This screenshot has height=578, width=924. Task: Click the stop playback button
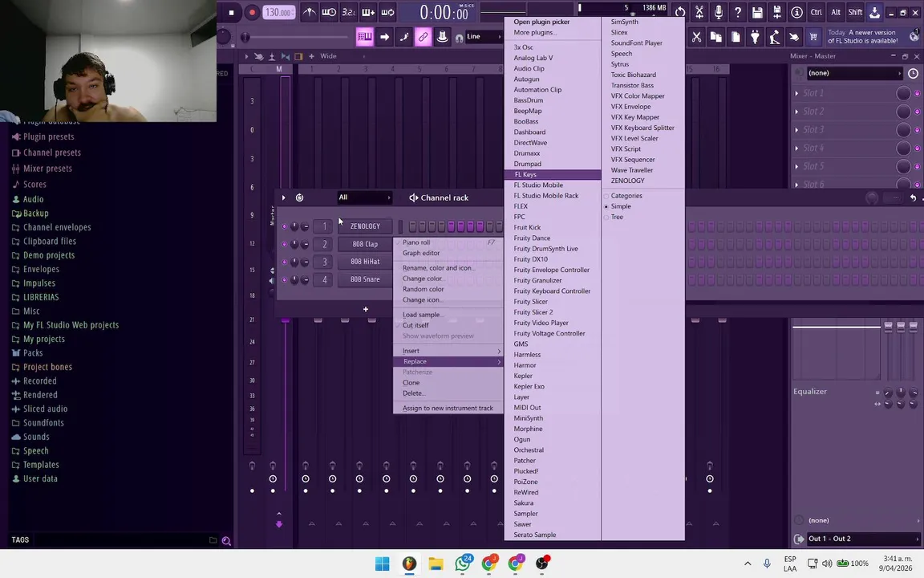(x=231, y=12)
